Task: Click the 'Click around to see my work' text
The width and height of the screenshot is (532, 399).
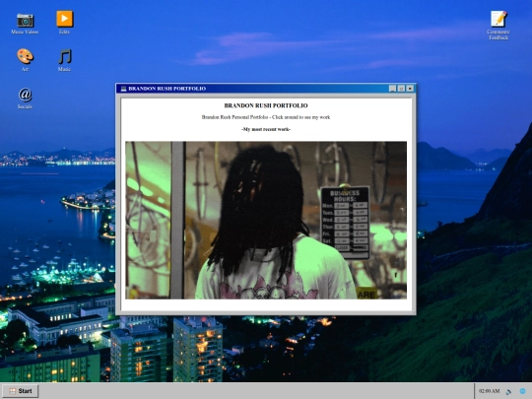Action: [x=300, y=117]
